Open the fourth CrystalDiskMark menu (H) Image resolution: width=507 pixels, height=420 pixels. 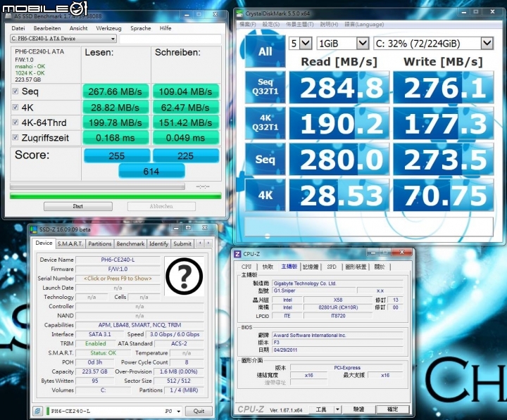coord(329,24)
